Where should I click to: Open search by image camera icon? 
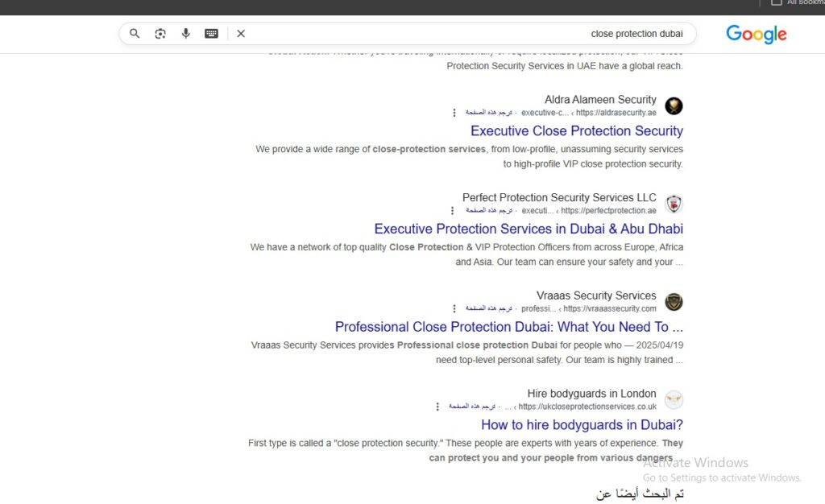point(160,34)
